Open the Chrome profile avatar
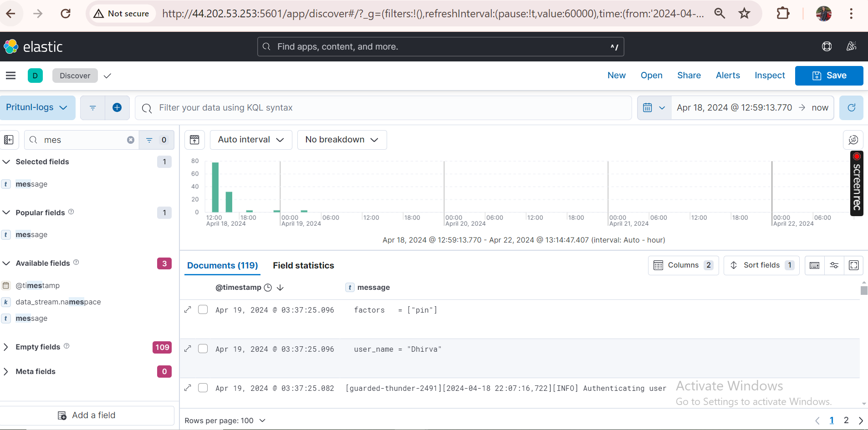Viewport: 868px width, 430px height. tap(824, 14)
